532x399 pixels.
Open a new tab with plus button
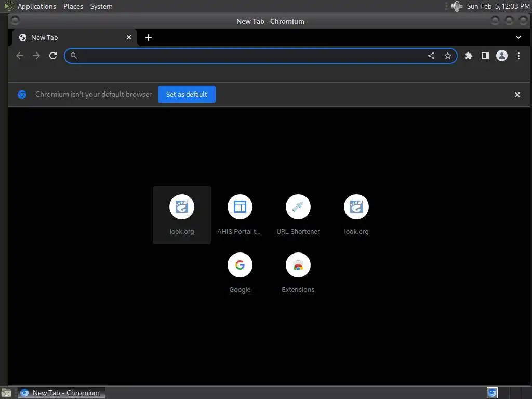[149, 37]
